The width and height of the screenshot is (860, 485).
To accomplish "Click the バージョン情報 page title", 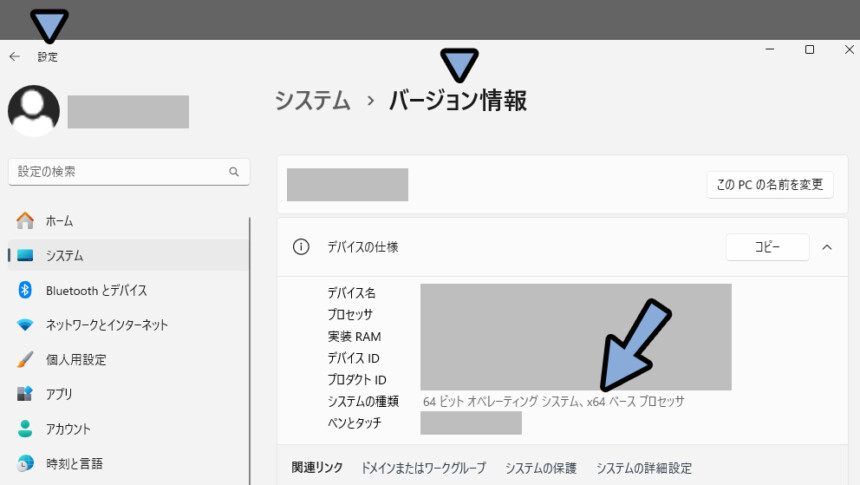I will coord(458,100).
